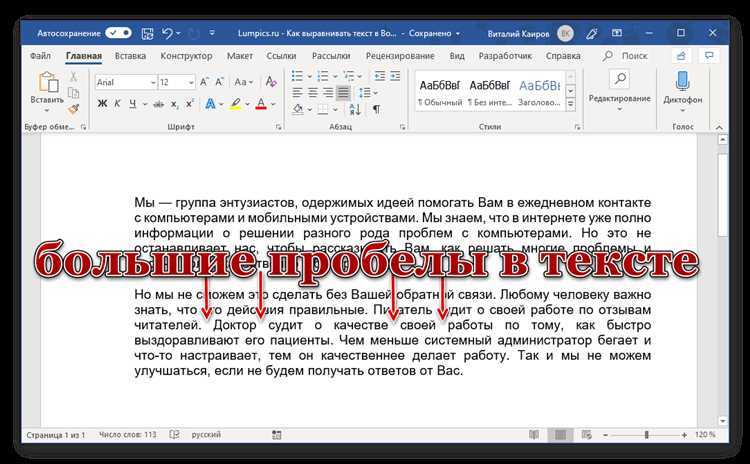Viewport: 750px width, 464px height.
Task: Undo the last action
Action: (167, 33)
